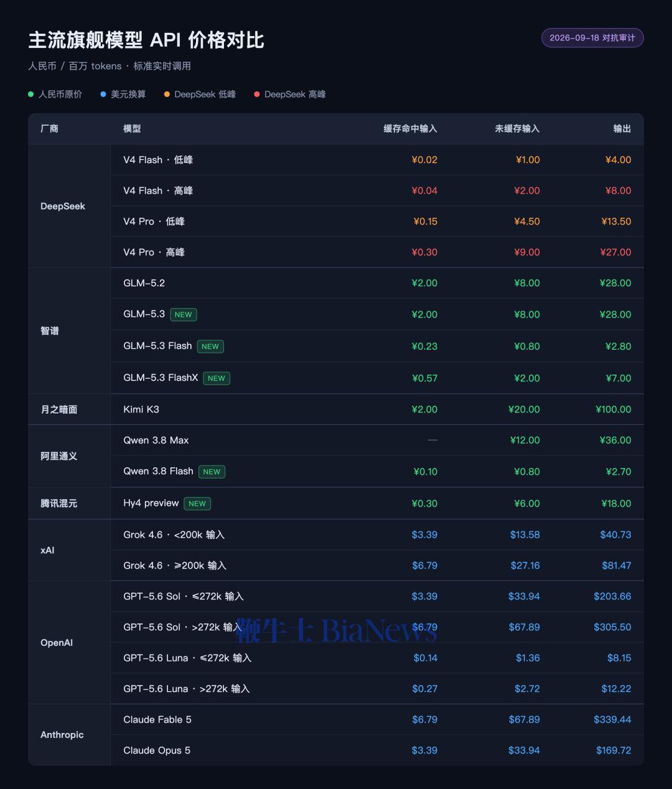Click the subtitle 人民币 / 百万 tokens
672x789 pixels.
coord(75,66)
